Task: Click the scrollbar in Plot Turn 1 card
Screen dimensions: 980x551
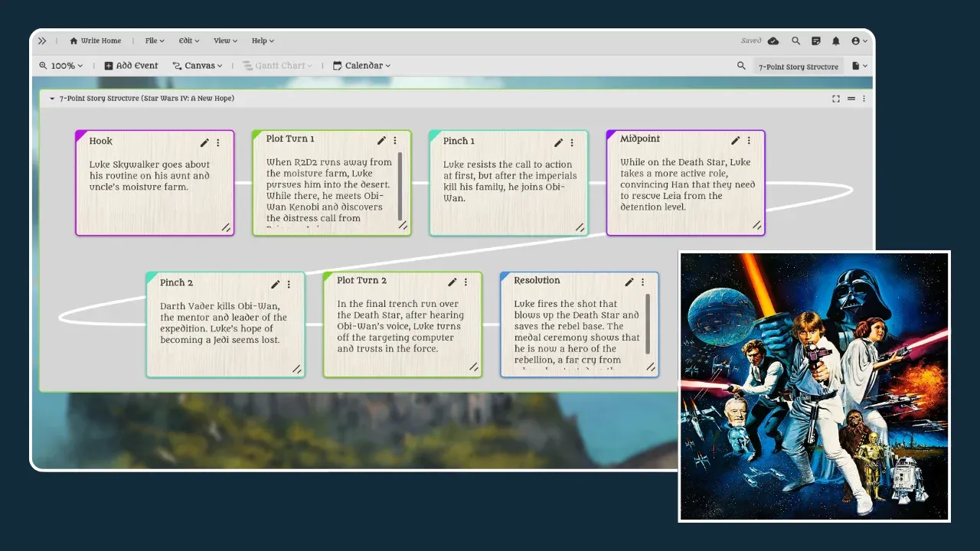Action: [x=400, y=185]
